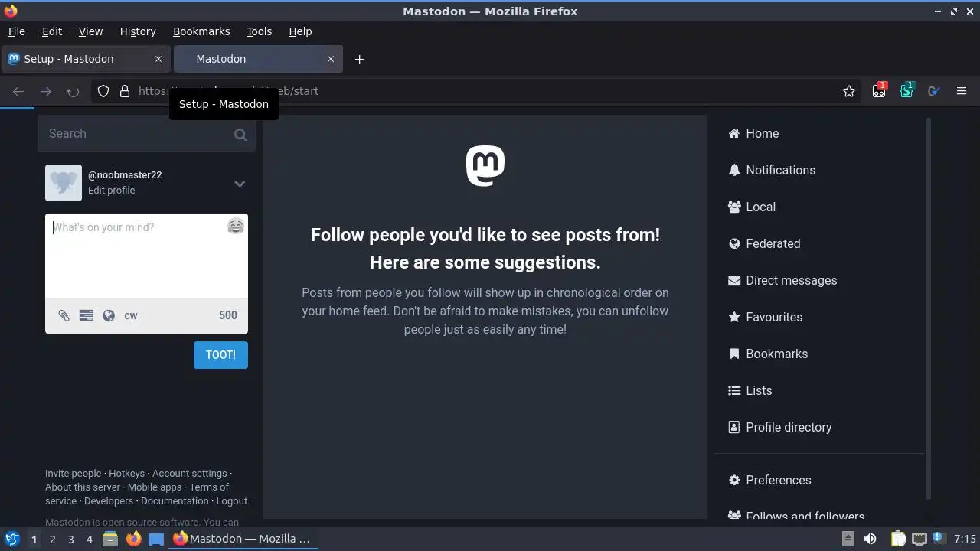Viewport: 980px width, 551px height.
Task: Open the Help menu
Action: pyautogui.click(x=300, y=31)
